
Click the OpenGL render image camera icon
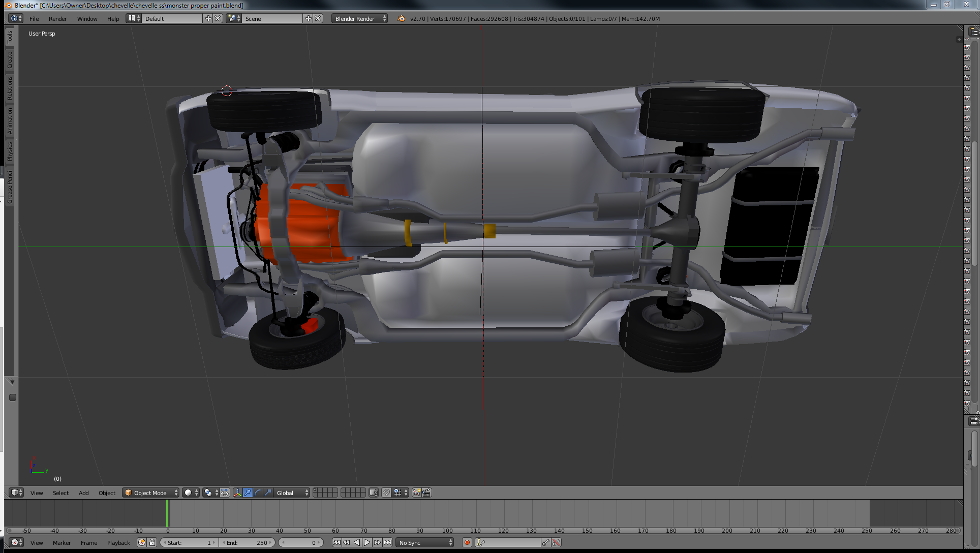[x=416, y=493]
